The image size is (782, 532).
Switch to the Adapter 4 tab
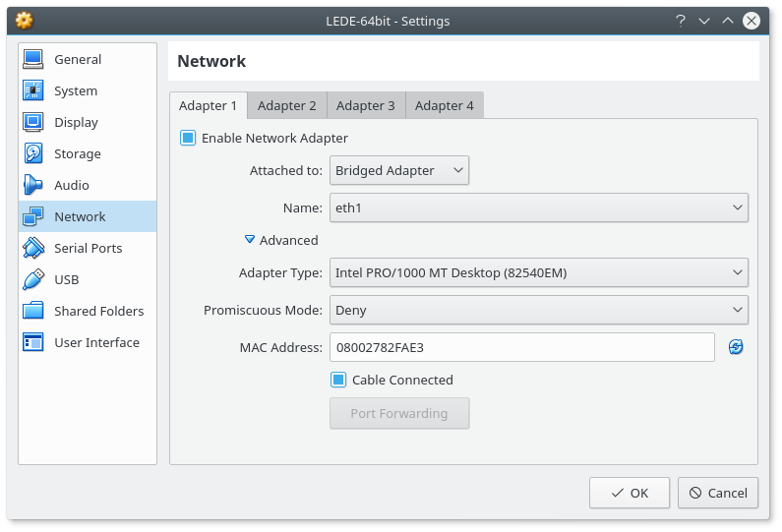tap(444, 105)
